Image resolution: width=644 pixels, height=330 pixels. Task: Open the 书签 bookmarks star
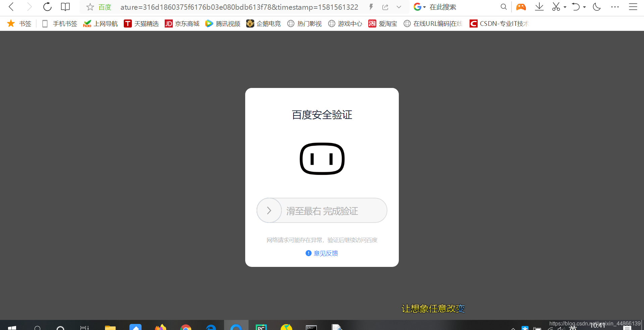(19, 23)
